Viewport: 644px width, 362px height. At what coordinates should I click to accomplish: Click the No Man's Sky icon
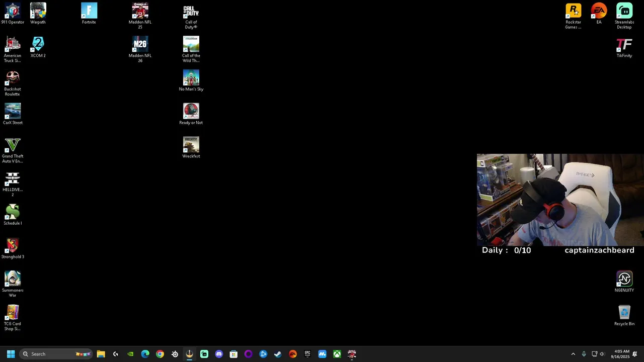[x=191, y=80]
